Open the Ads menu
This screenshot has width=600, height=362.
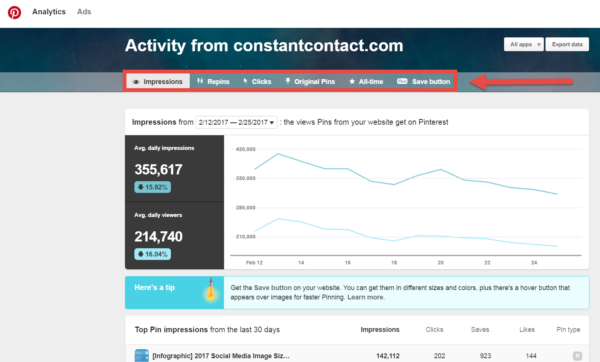84,11
